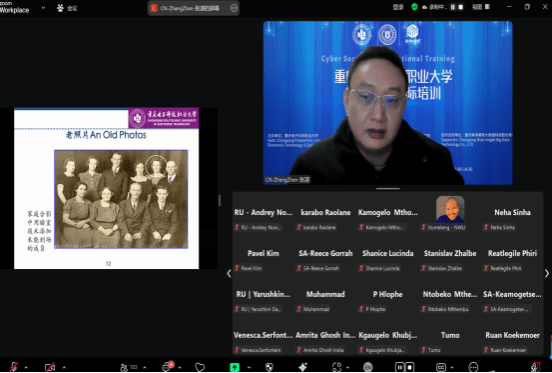Screen dimensions: 552x373
Task: Show the previous page of participants
Action: (x=229, y=273)
